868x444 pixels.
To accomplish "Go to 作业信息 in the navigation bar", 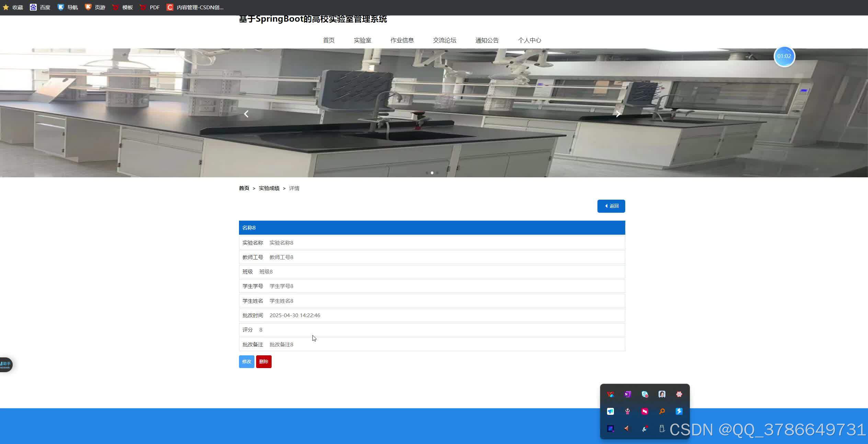I will (x=402, y=40).
